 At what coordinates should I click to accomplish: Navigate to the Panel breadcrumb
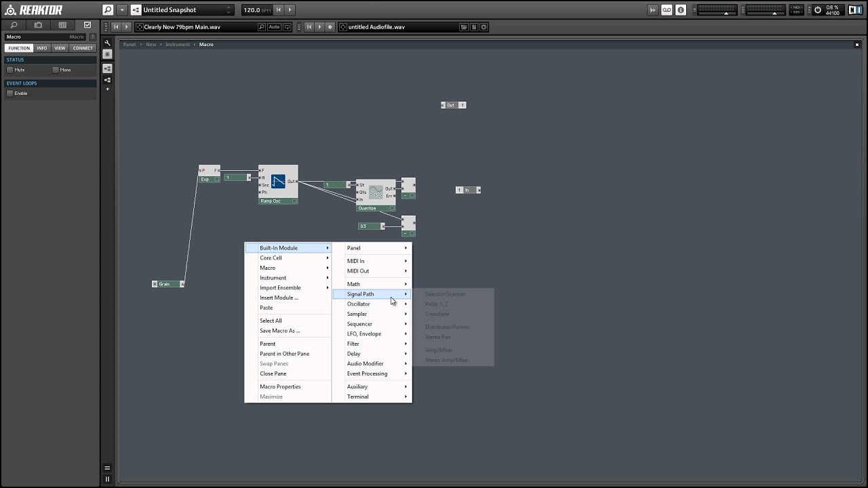click(x=130, y=44)
